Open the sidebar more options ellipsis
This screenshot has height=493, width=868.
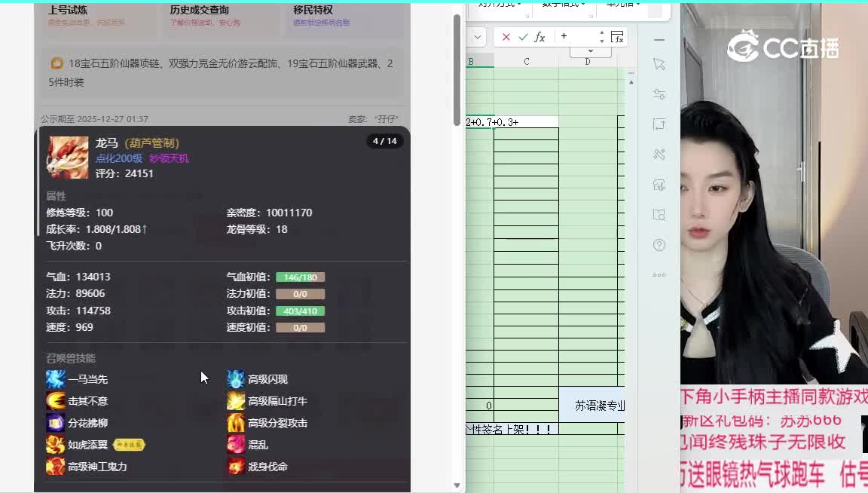[x=659, y=275]
